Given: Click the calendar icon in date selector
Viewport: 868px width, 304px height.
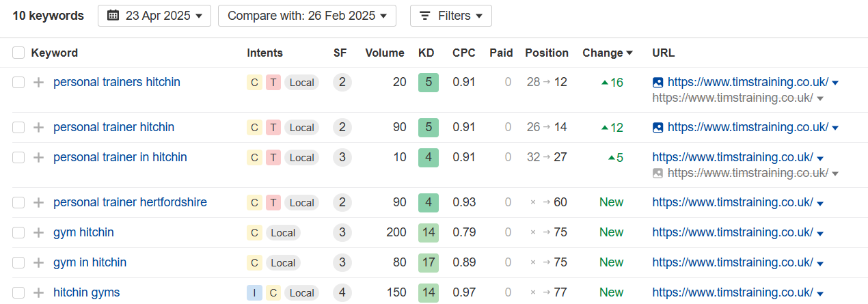Looking at the screenshot, I should point(113,15).
